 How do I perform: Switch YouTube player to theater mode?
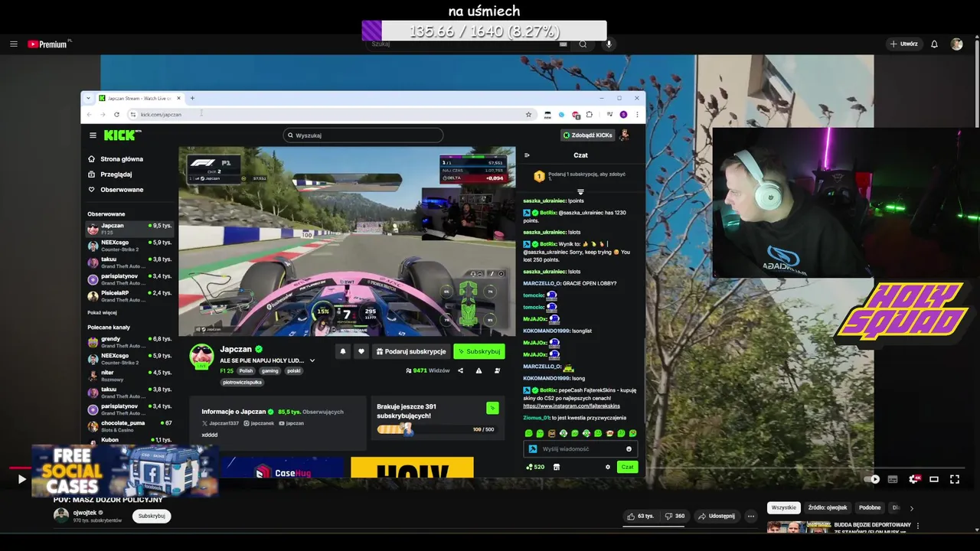click(x=934, y=479)
